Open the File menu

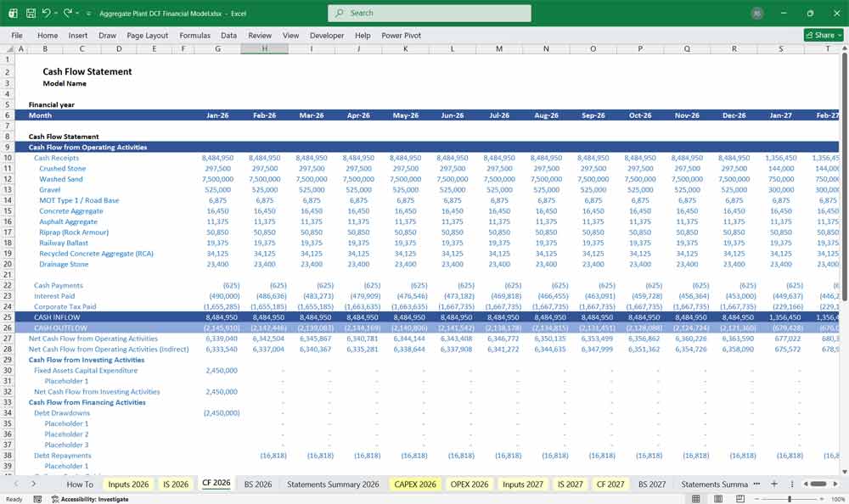coord(17,35)
